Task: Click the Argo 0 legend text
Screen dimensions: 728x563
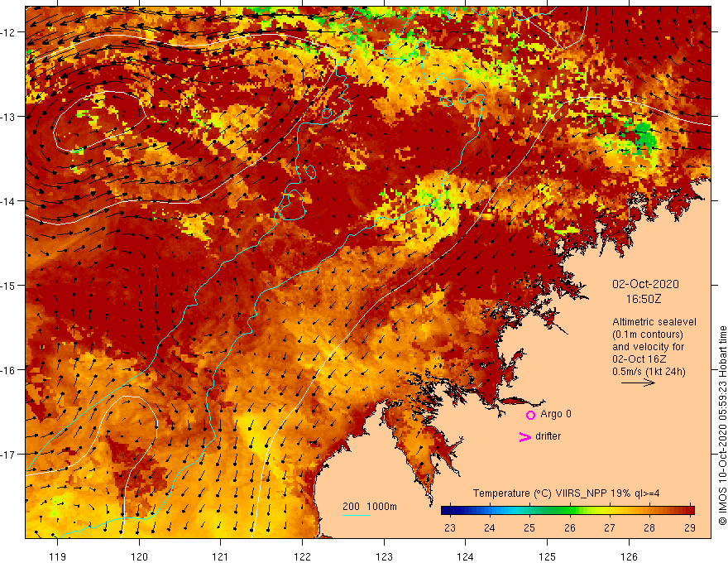Action: (556, 414)
